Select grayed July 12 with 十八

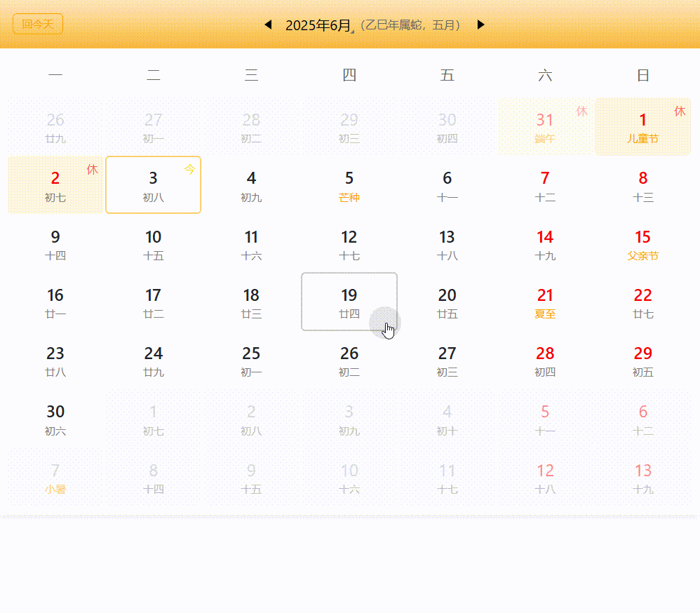pyautogui.click(x=545, y=477)
